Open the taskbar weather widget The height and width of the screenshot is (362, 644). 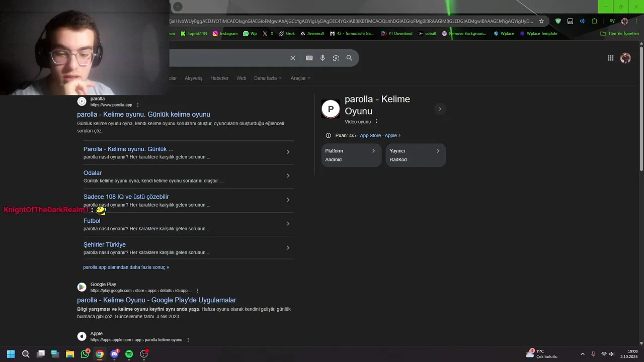(x=542, y=354)
